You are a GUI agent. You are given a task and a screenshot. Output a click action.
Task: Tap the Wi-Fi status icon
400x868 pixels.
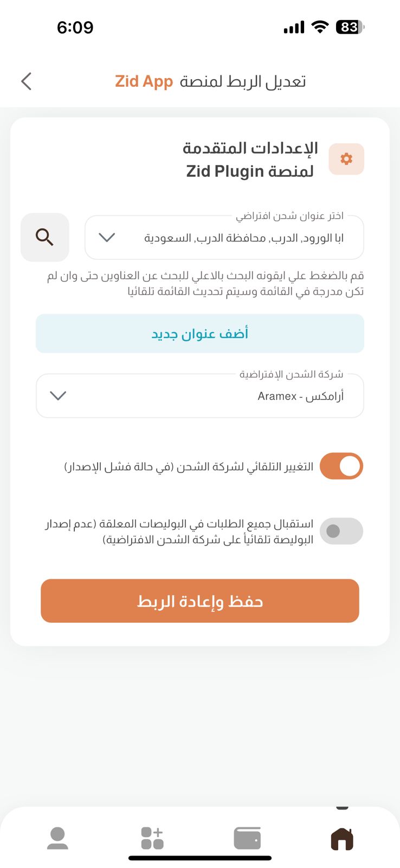pyautogui.click(x=320, y=27)
